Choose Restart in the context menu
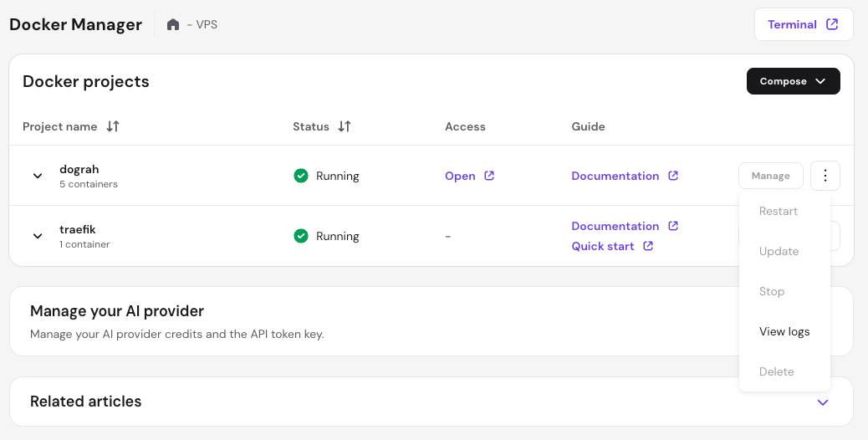868x440 pixels. [778, 211]
